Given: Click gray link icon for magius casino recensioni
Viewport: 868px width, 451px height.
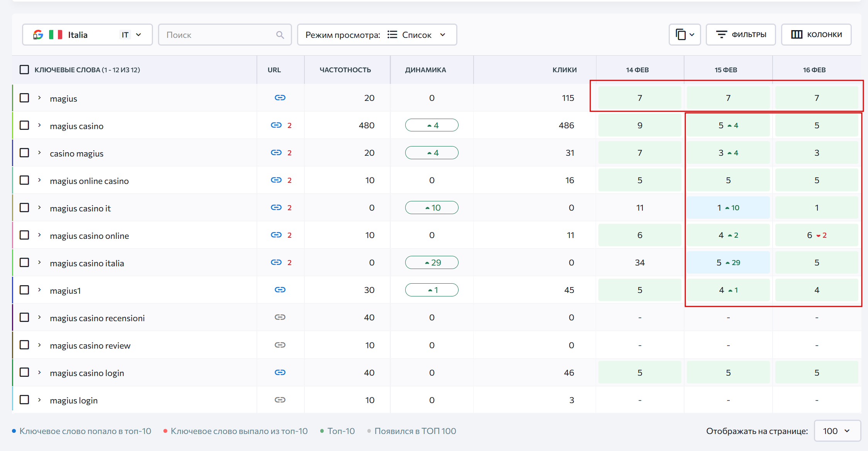Looking at the screenshot, I should click(x=280, y=317).
